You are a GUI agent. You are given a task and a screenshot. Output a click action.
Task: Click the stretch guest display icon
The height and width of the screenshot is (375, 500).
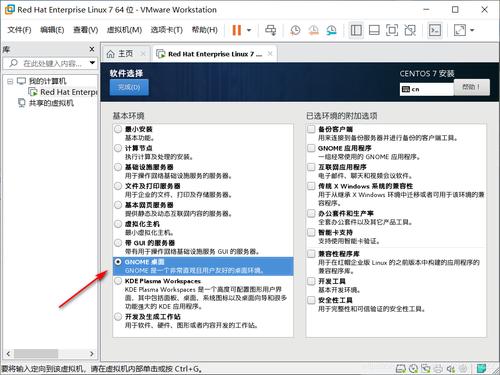[x=460, y=30]
